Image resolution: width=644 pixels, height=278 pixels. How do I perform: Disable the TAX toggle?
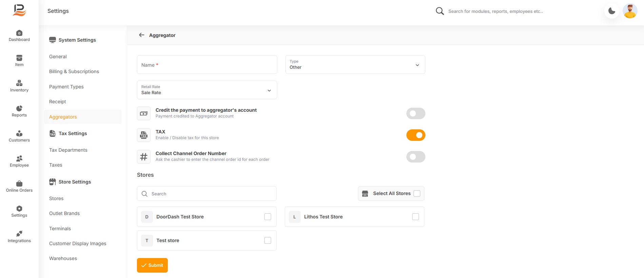(x=416, y=135)
